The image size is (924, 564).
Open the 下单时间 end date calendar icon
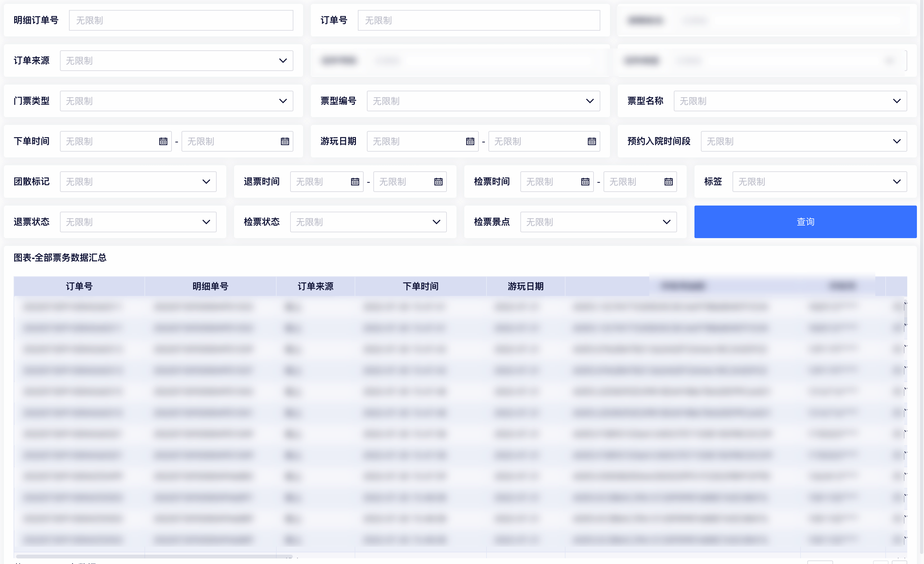point(285,141)
